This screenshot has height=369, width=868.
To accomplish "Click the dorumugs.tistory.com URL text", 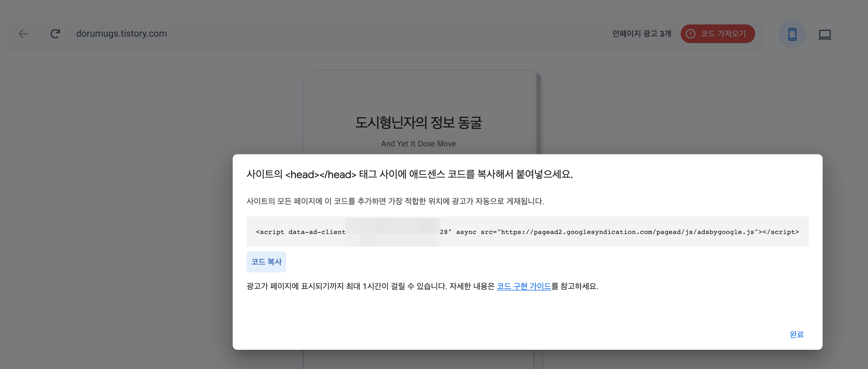I will pyautogui.click(x=121, y=34).
